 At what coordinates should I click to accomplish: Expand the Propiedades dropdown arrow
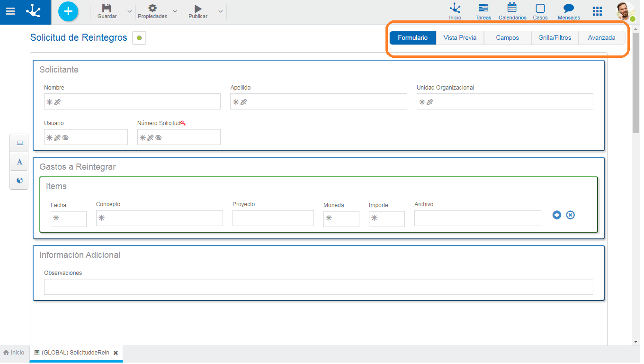[175, 11]
